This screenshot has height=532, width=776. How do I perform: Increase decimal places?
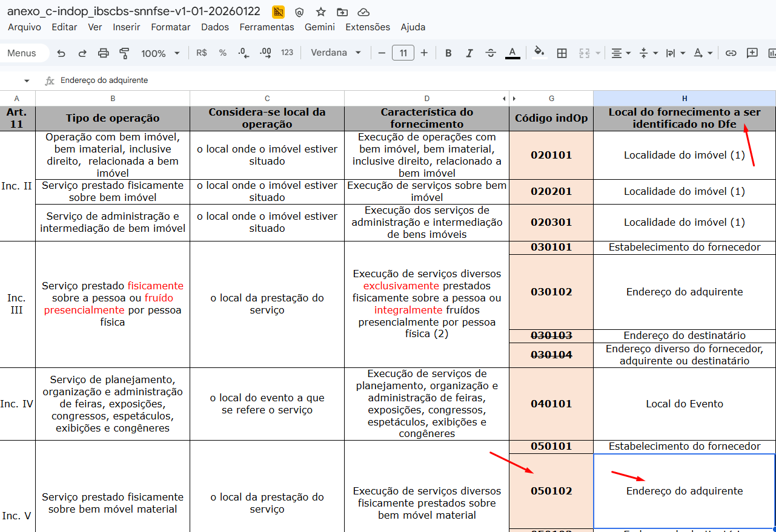(x=265, y=53)
